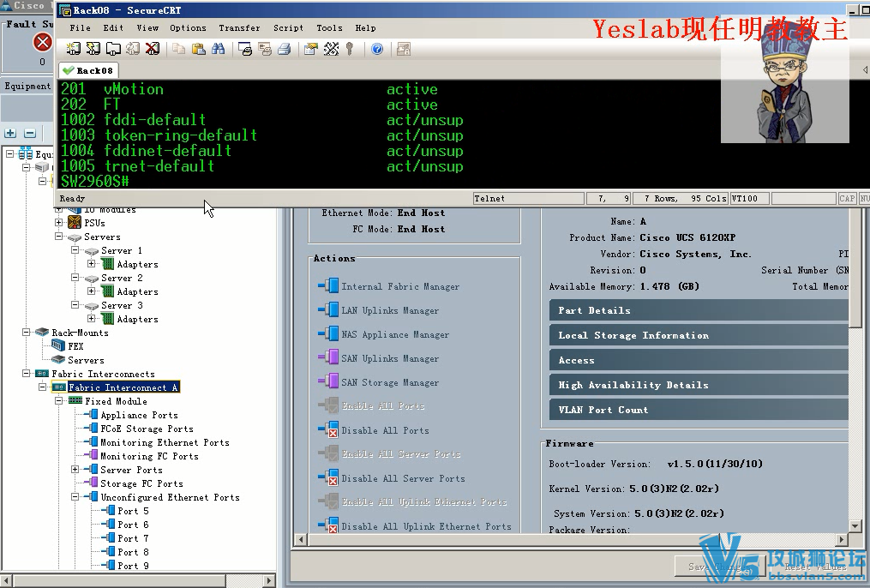
Task: Open the File menu in SecureCRT
Action: [x=80, y=27]
